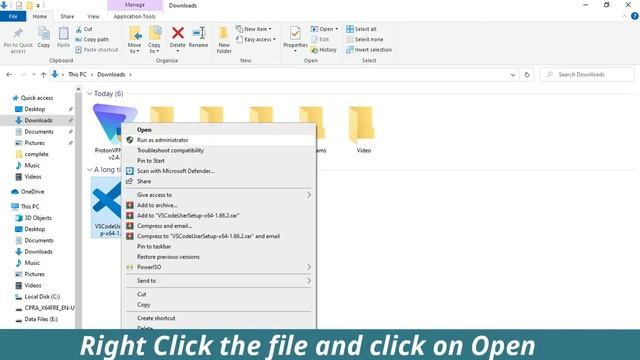The image size is (640, 360).
Task: Collapse the Today group
Action: (x=90, y=93)
